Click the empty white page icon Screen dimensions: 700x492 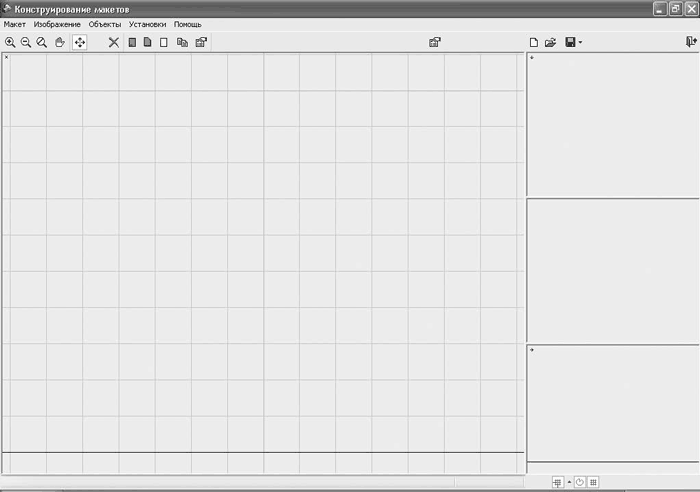tap(164, 42)
